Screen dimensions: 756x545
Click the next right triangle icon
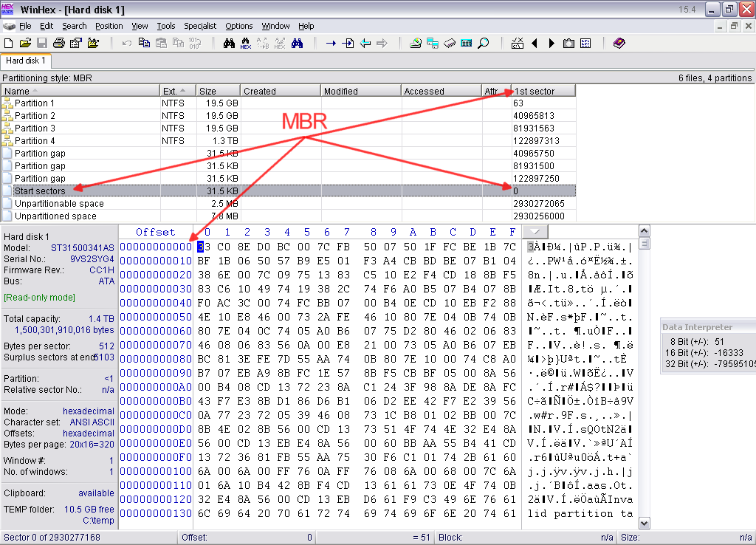pyautogui.click(x=551, y=44)
